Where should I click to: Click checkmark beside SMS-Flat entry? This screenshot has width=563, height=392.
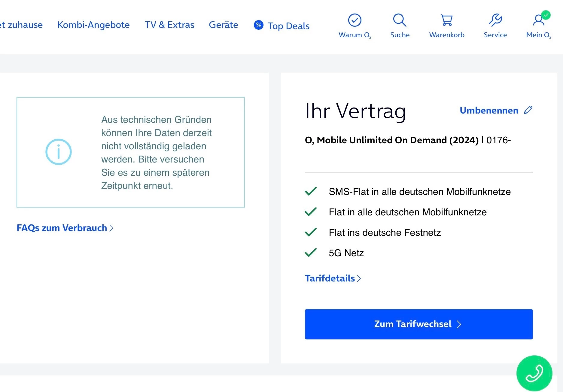(311, 191)
